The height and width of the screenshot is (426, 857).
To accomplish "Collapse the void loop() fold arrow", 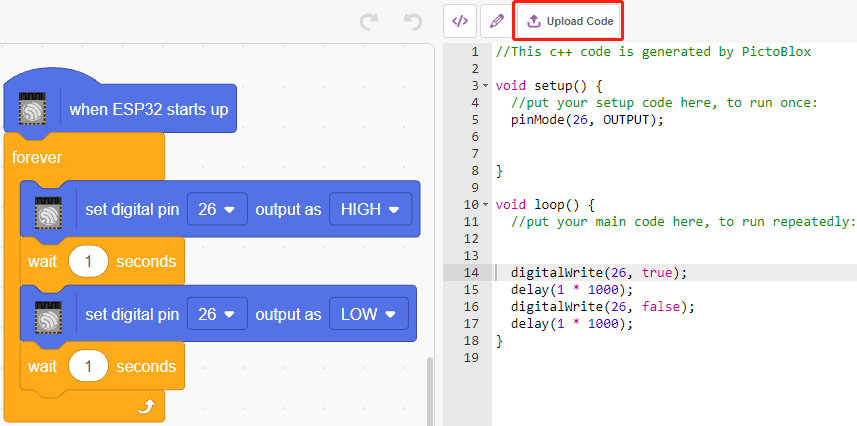I will tap(486, 205).
